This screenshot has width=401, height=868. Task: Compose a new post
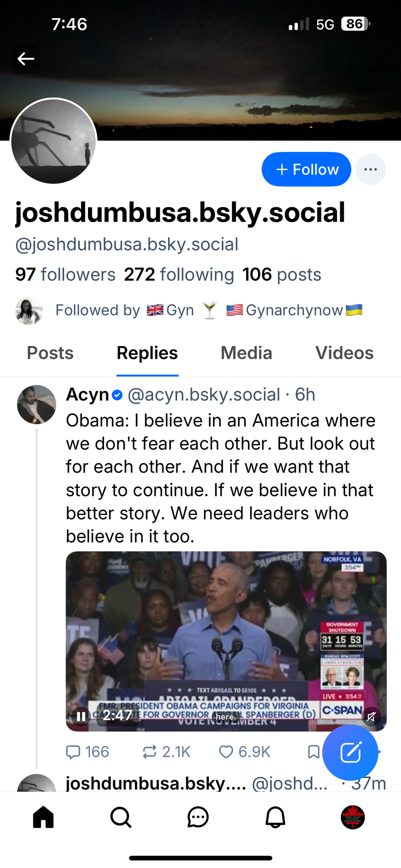[x=350, y=753]
